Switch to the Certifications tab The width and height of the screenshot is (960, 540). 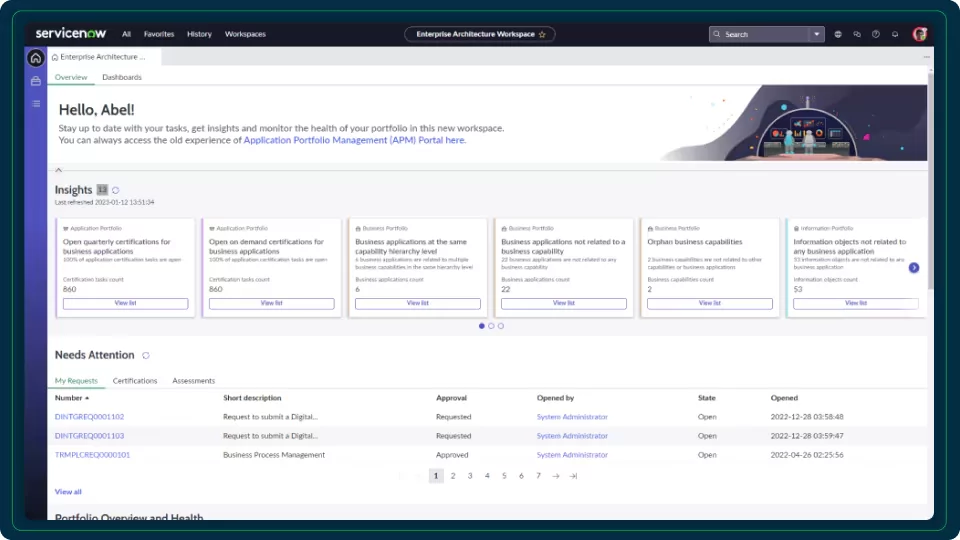click(135, 381)
